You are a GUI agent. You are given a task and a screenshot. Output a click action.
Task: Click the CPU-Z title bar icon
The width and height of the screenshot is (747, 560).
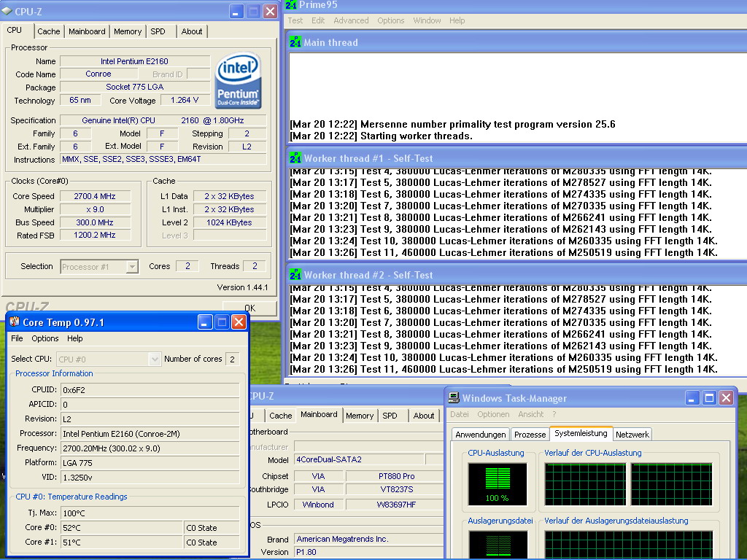click(x=7, y=12)
